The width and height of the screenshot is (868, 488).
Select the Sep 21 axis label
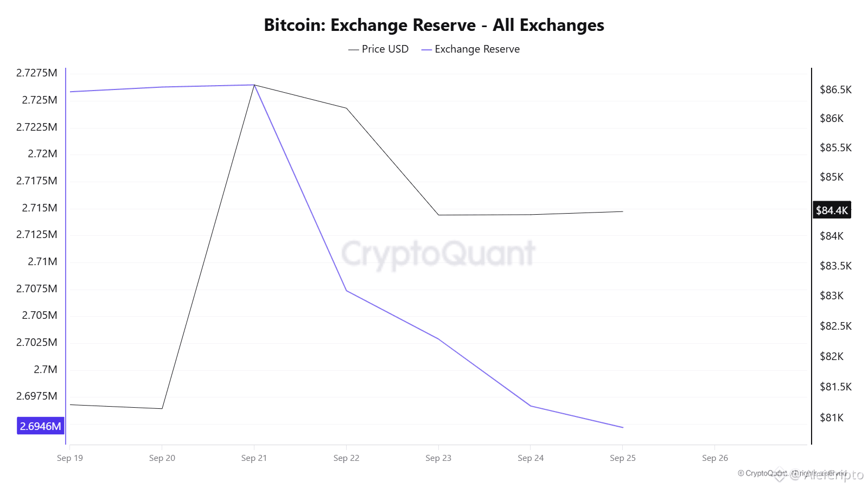click(x=254, y=458)
